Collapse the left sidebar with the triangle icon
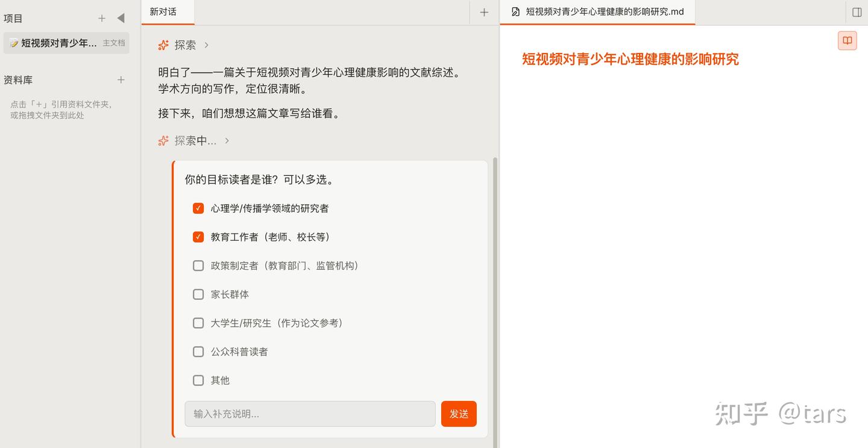868x448 pixels. (x=119, y=18)
